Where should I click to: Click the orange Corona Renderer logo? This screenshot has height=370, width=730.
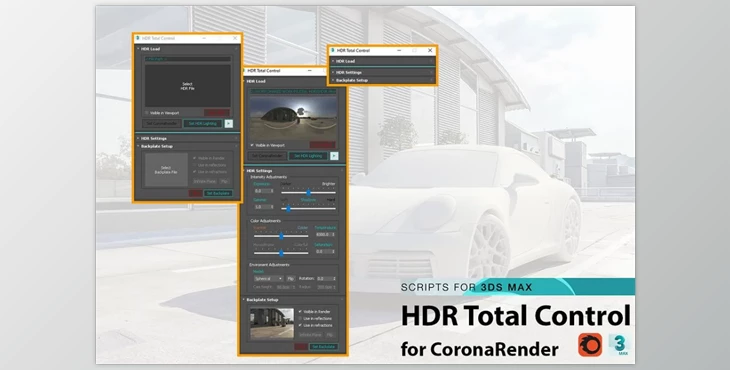(590, 345)
